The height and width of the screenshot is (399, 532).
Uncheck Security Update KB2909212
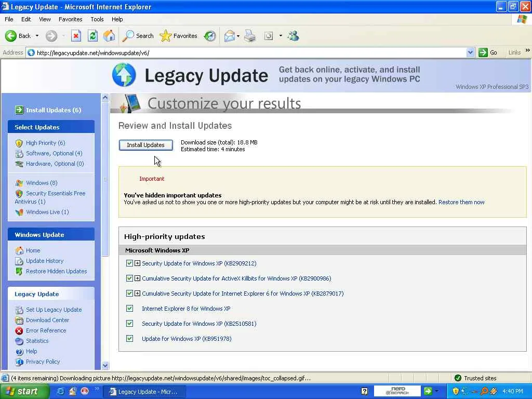(x=129, y=263)
